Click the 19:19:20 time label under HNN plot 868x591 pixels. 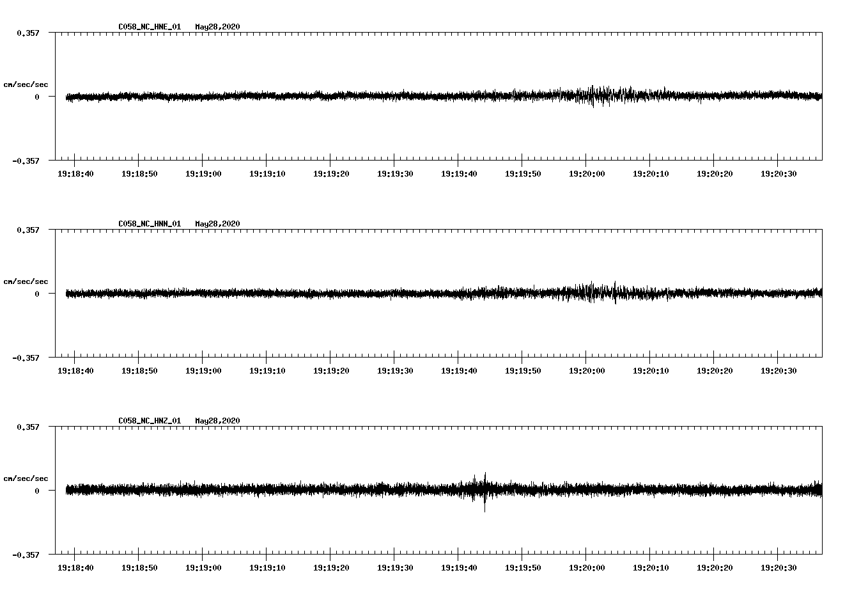[x=331, y=371]
